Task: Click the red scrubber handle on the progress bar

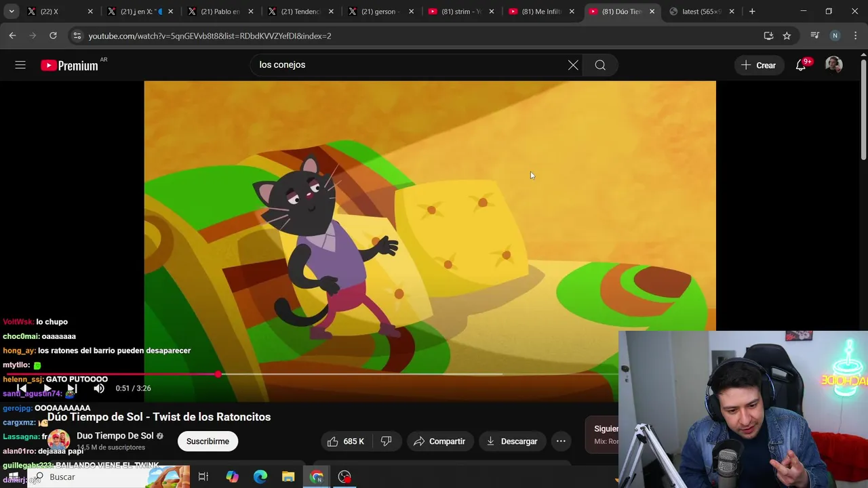Action: tap(218, 374)
